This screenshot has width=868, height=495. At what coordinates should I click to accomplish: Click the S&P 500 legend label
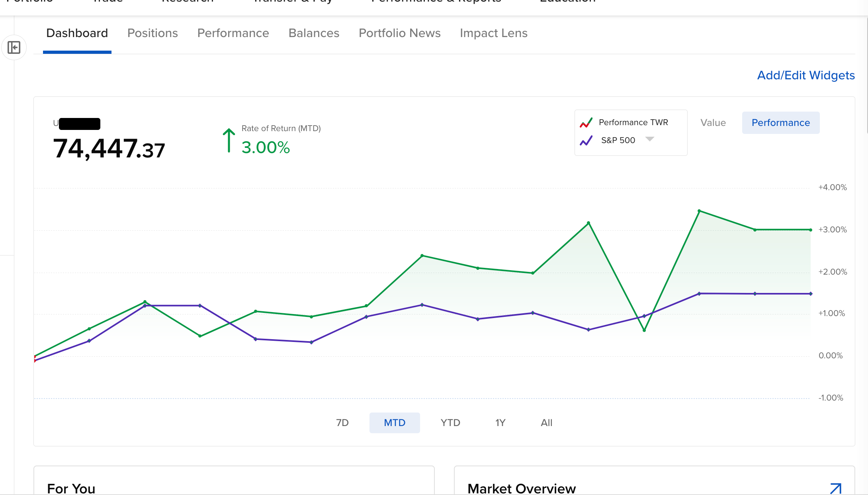click(618, 140)
